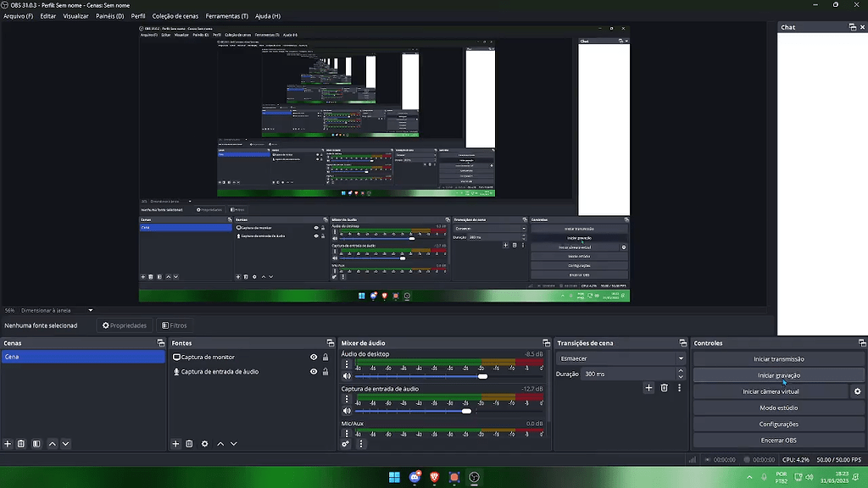The image size is (868, 488).
Task: Open Áudio do desktop three-dot menu
Action: point(347,364)
